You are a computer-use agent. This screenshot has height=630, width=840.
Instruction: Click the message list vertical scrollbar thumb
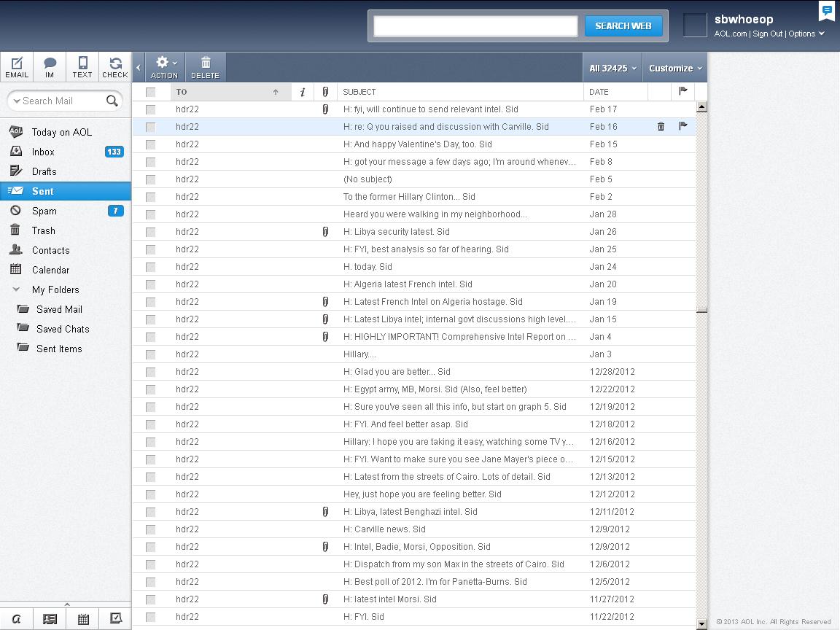click(x=701, y=310)
